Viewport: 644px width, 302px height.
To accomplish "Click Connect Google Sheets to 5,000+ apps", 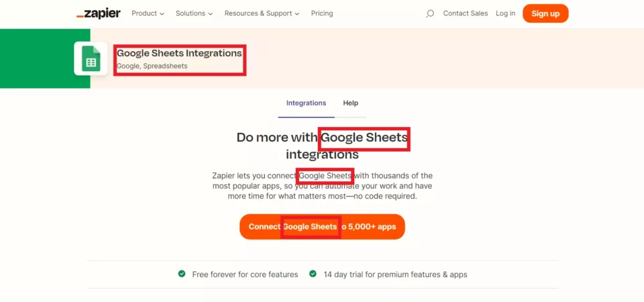I will point(322,227).
